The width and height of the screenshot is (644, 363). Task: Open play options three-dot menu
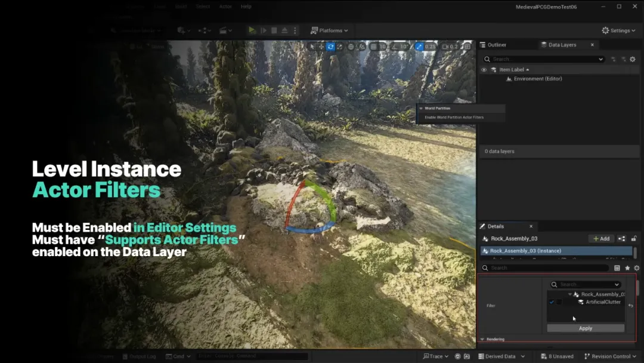click(x=295, y=30)
